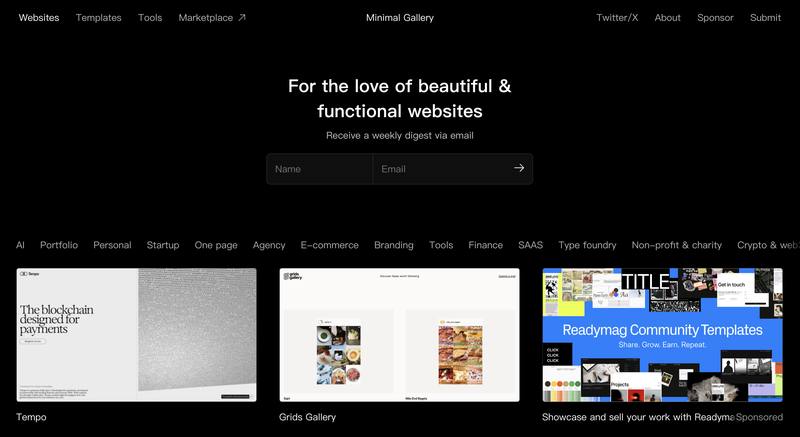Filter by Startup category

tap(163, 245)
